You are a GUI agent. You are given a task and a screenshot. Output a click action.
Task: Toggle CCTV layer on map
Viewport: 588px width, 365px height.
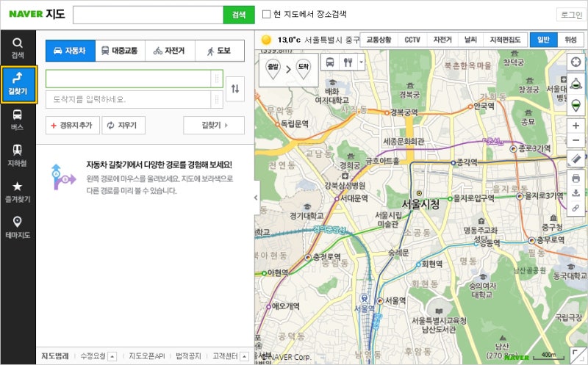412,40
